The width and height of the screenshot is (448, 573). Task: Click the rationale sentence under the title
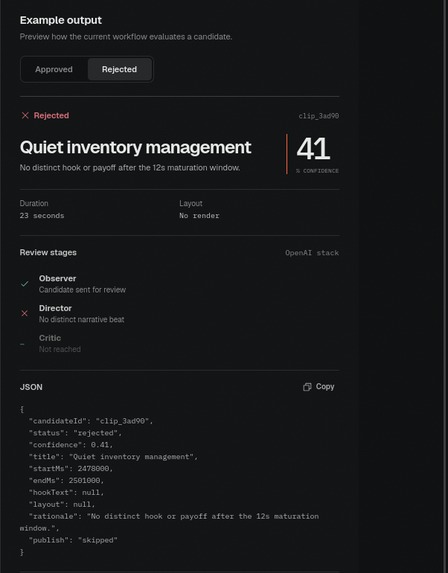click(x=130, y=168)
